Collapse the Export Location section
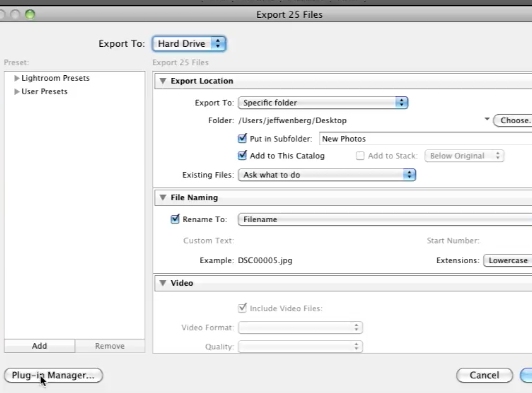The height and width of the screenshot is (393, 532). pyautogui.click(x=163, y=81)
